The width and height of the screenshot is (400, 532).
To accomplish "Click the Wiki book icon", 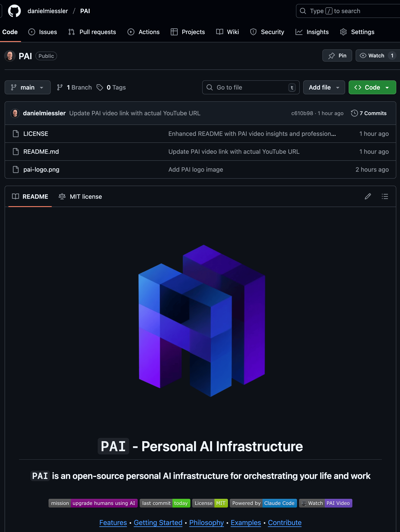I will [219, 32].
